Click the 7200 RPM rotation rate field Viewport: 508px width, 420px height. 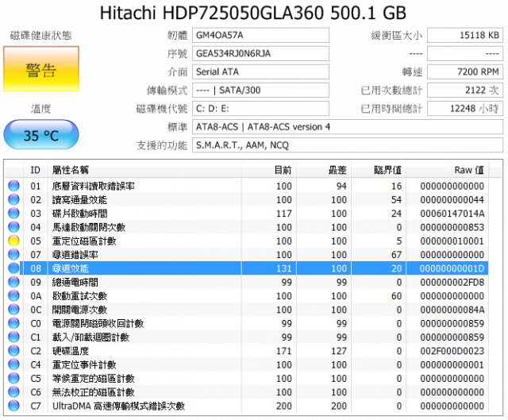(x=465, y=71)
